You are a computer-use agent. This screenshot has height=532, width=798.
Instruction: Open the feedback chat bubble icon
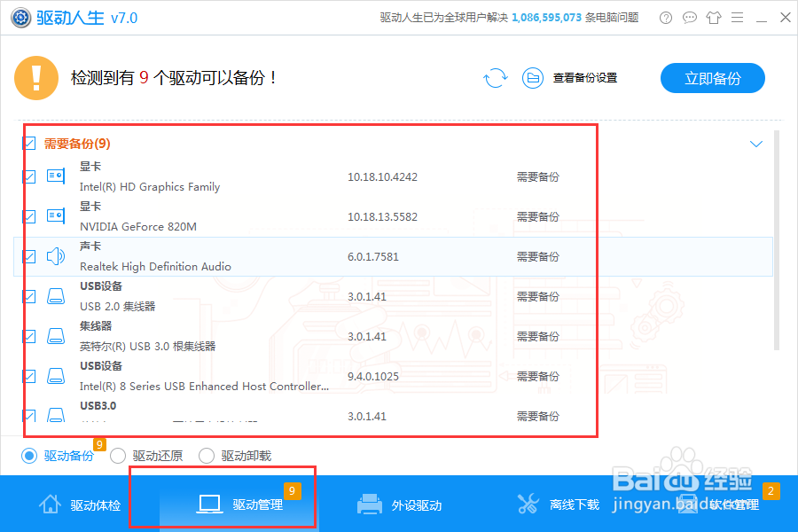[690, 18]
